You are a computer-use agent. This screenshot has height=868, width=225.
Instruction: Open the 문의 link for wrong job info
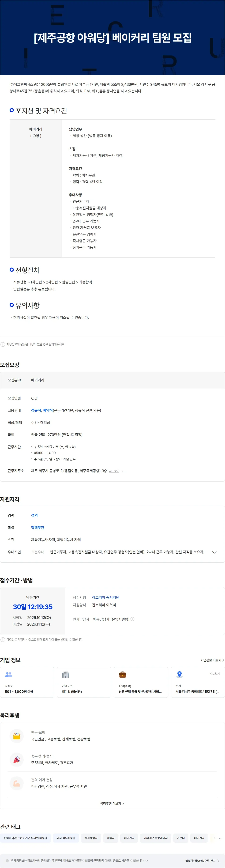pos(51,344)
